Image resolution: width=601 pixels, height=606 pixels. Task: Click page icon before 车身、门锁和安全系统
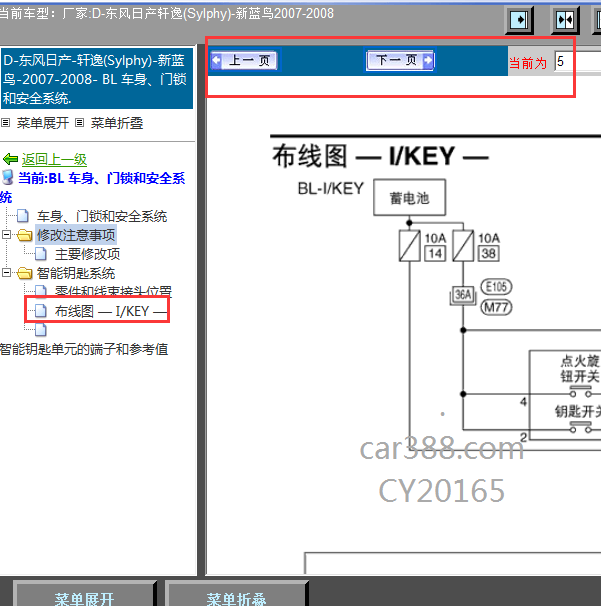point(23,216)
